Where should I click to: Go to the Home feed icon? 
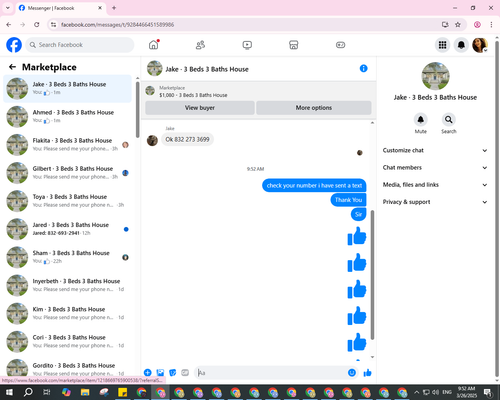point(154,45)
